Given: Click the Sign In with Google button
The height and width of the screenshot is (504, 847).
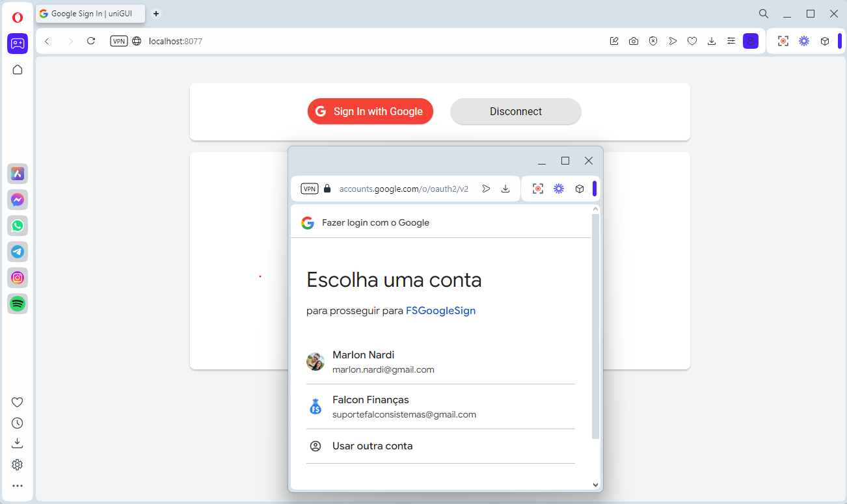Looking at the screenshot, I should tap(370, 111).
